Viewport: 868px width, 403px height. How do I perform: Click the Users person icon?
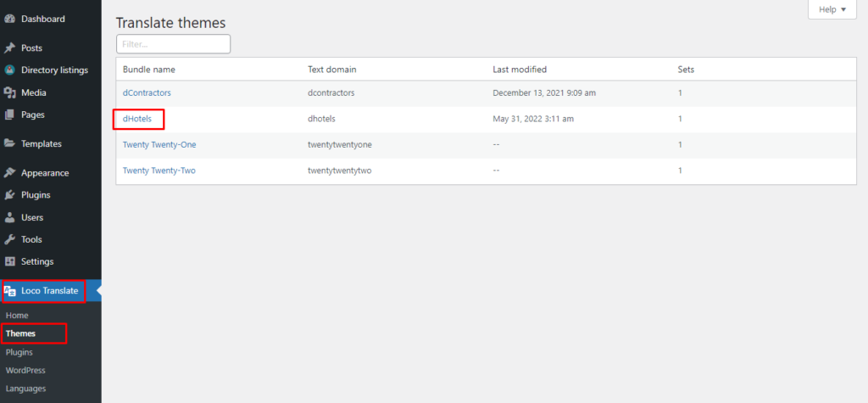click(9, 218)
